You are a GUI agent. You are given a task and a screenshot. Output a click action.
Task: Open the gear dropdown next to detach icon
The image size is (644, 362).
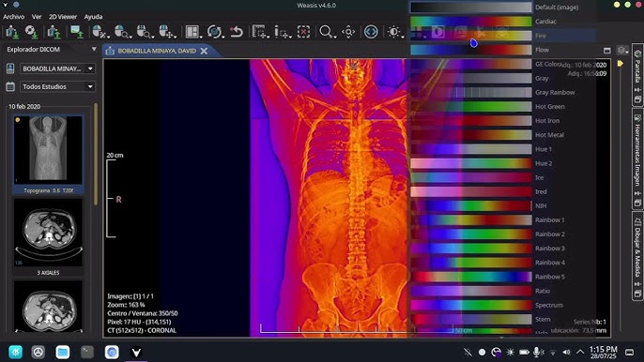(622, 50)
